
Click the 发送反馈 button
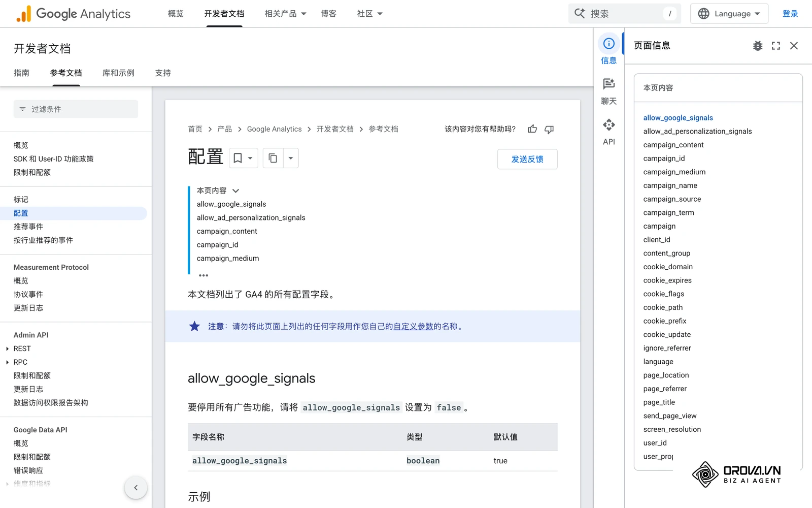[x=527, y=159]
